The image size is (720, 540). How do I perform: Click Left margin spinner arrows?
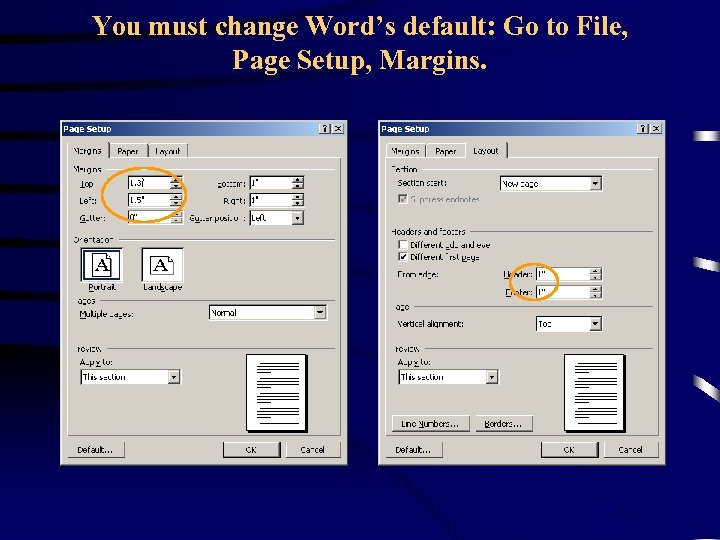[x=176, y=200]
